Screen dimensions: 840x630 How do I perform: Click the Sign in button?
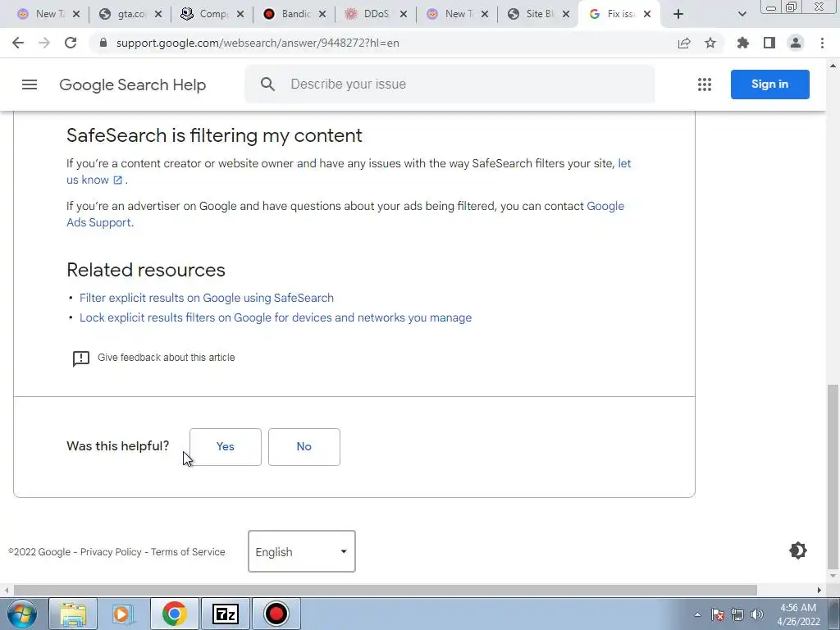769,84
